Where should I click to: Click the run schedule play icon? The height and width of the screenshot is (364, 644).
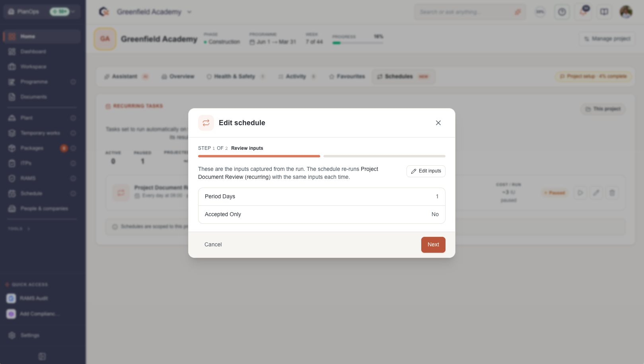pyautogui.click(x=580, y=193)
